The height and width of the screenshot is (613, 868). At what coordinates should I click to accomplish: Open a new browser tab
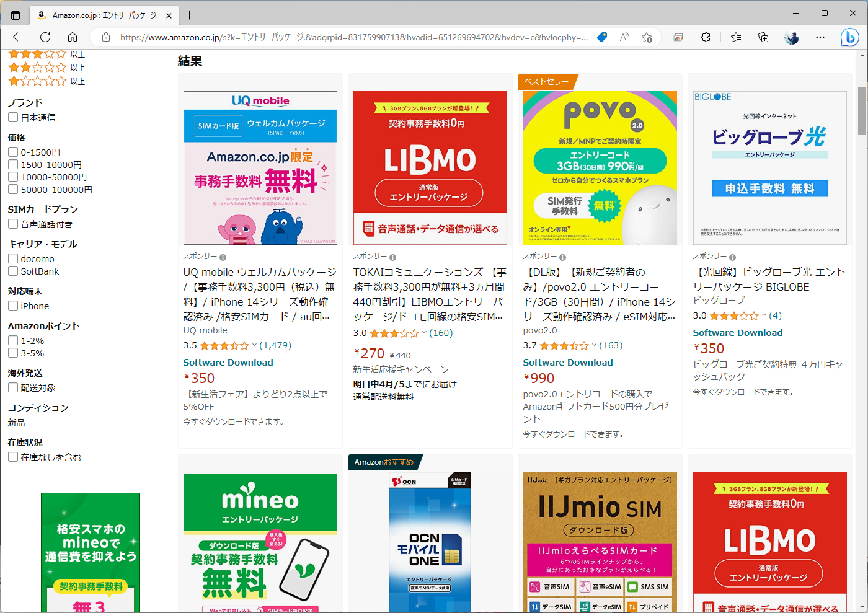click(190, 15)
